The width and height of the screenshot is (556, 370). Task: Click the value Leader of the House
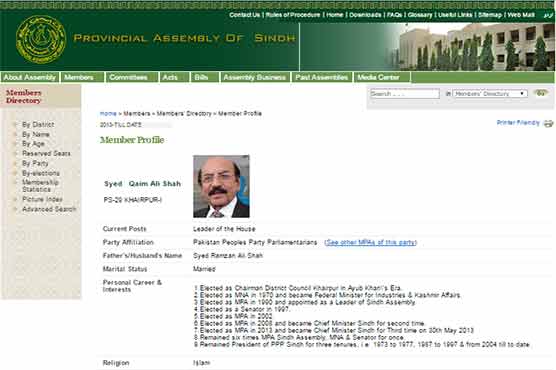224,229
